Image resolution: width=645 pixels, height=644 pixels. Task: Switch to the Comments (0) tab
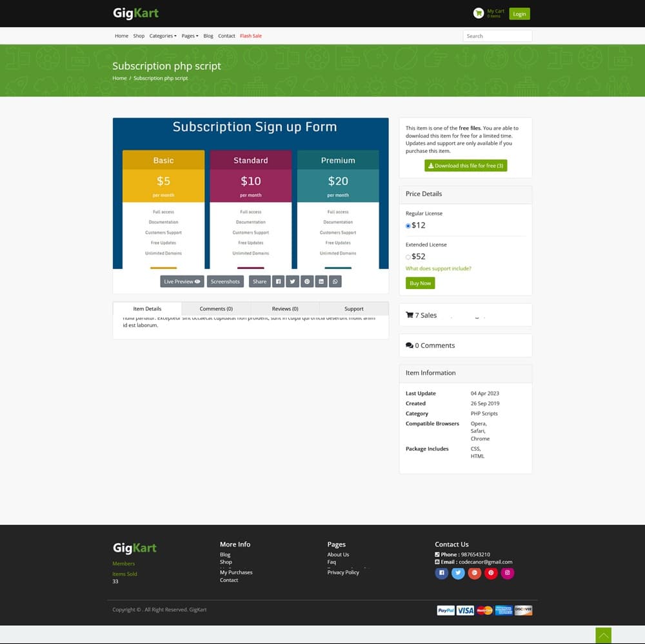click(x=216, y=308)
